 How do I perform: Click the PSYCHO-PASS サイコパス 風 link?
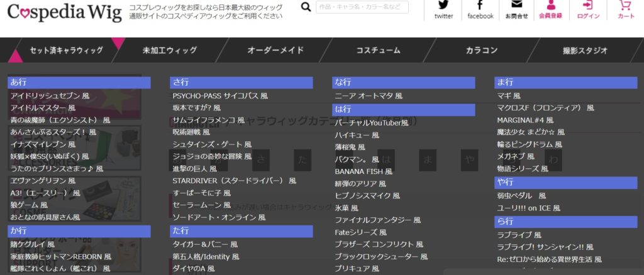point(220,96)
